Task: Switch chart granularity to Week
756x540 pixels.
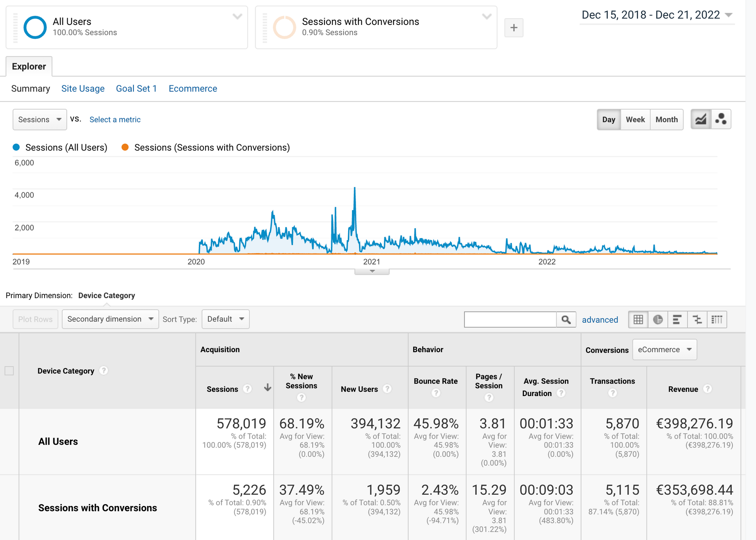Action: [x=635, y=119]
